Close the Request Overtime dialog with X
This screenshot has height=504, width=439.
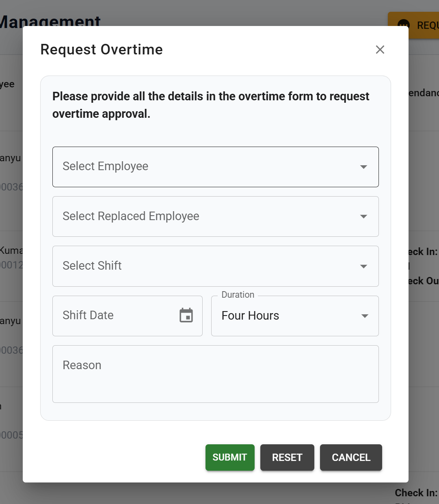(x=380, y=50)
